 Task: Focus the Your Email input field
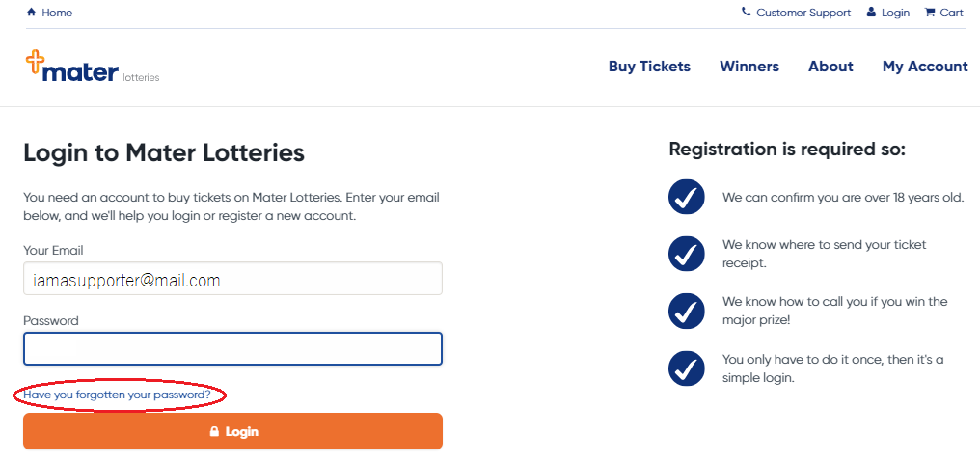coord(232,279)
